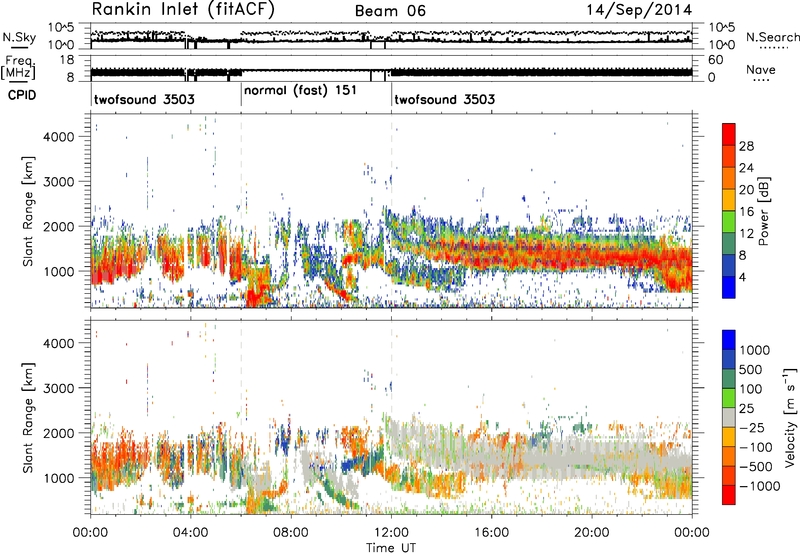Click the power colorbar value 16
Screen dimensions: 800x554
pyautogui.click(x=746, y=211)
